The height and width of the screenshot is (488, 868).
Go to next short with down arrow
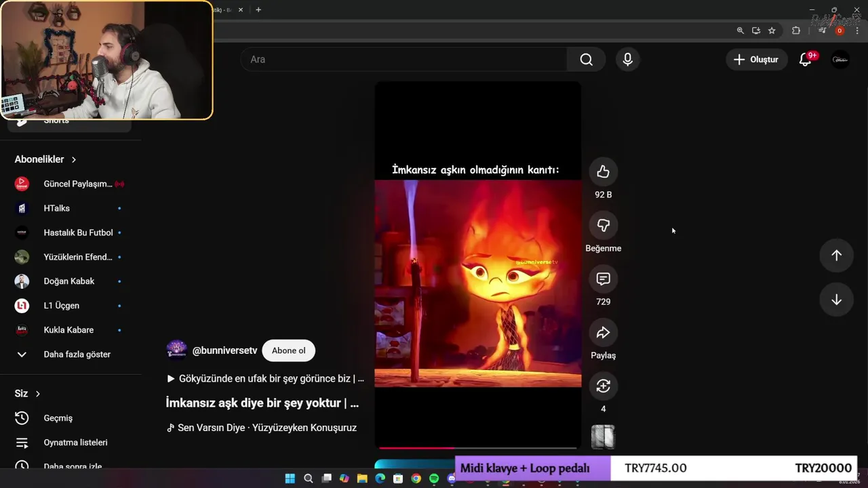pyautogui.click(x=836, y=300)
